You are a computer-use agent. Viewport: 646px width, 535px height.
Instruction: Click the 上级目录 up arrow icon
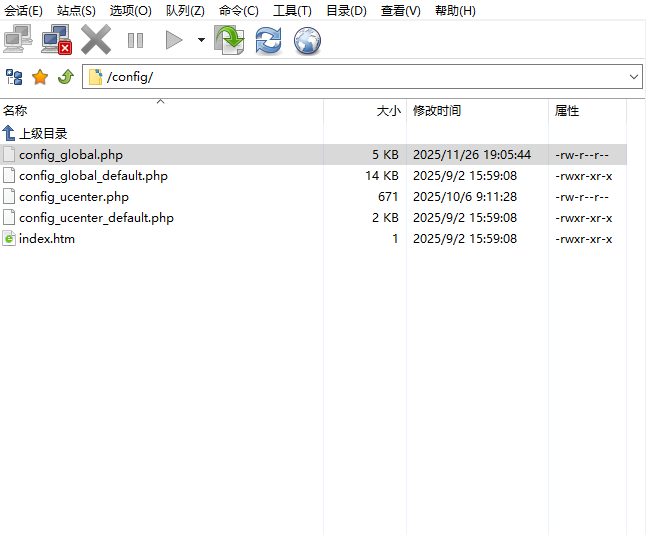coord(9,133)
